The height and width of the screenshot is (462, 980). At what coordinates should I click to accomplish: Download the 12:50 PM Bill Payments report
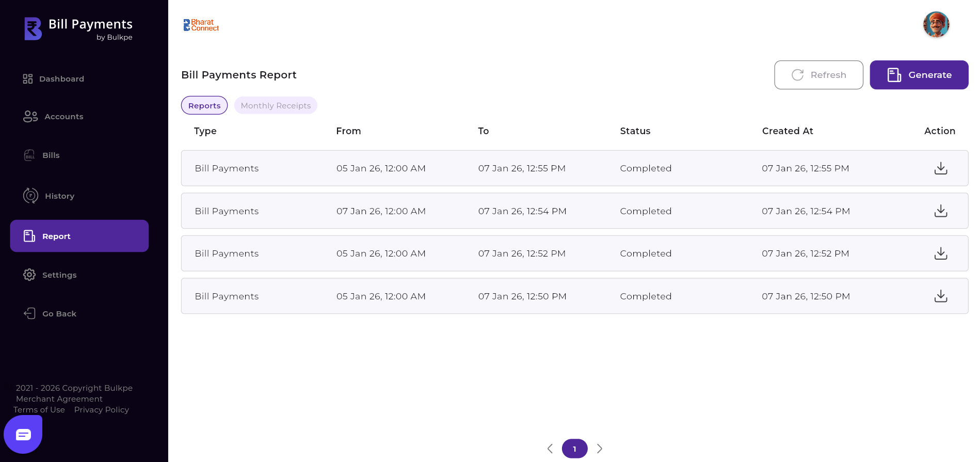pyautogui.click(x=940, y=296)
